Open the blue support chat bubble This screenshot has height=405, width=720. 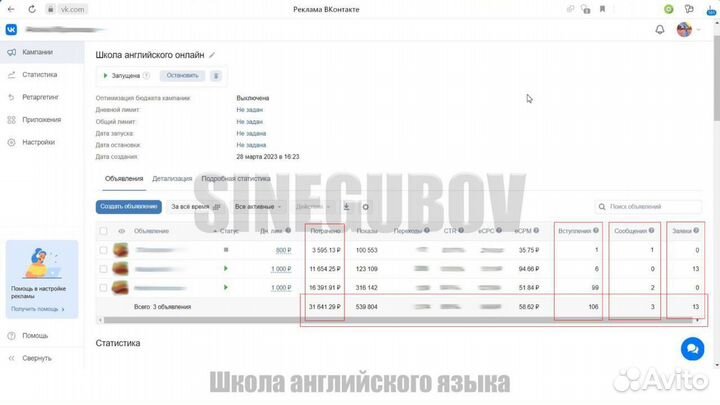(x=692, y=349)
